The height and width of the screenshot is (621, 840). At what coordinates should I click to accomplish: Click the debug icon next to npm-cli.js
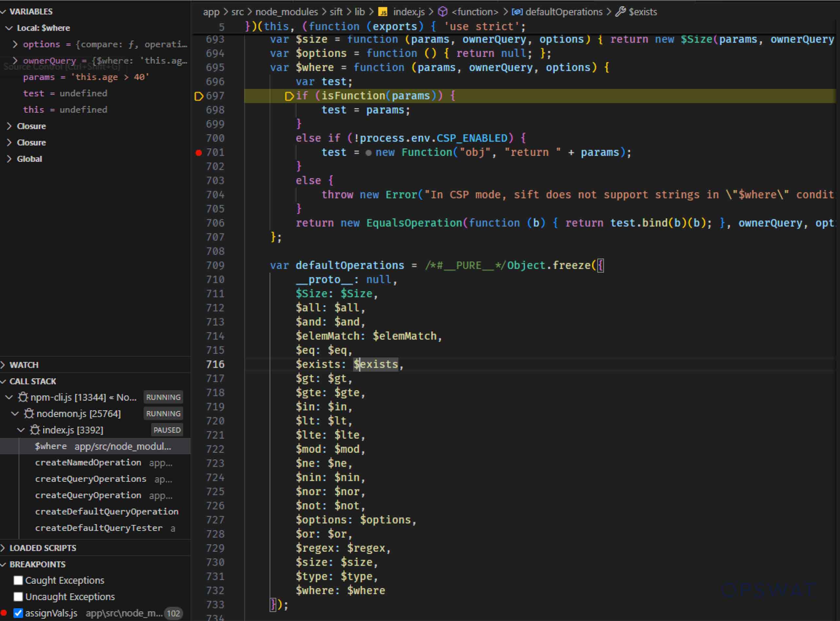[23, 397]
